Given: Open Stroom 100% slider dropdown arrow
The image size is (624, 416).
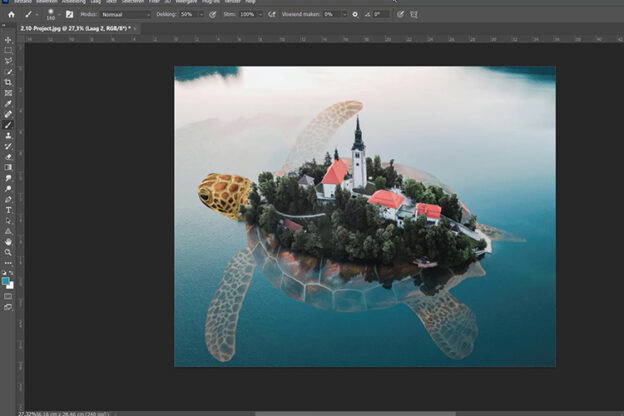Looking at the screenshot, I should coord(260,15).
